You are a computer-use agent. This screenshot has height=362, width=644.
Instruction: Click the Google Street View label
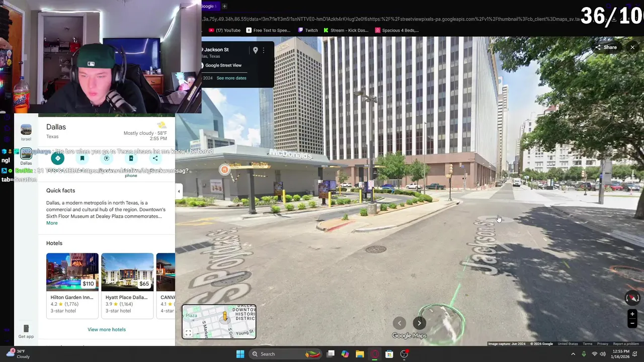click(223, 65)
